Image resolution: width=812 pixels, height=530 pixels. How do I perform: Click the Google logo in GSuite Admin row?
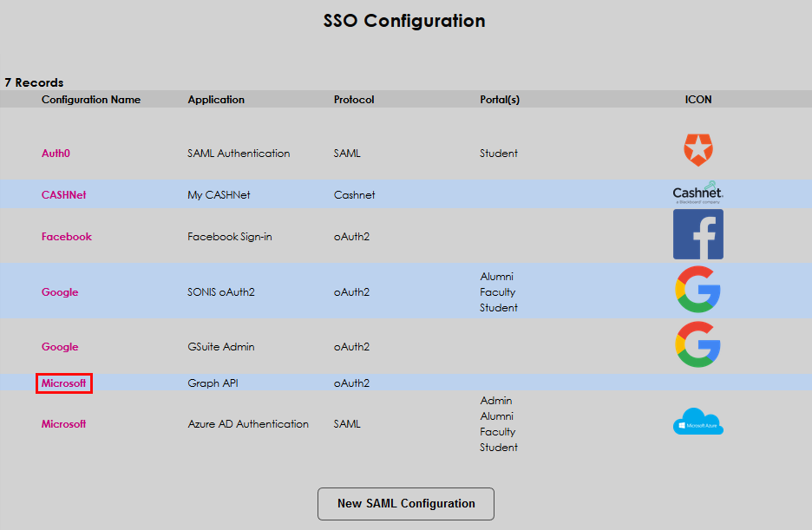[x=697, y=345]
